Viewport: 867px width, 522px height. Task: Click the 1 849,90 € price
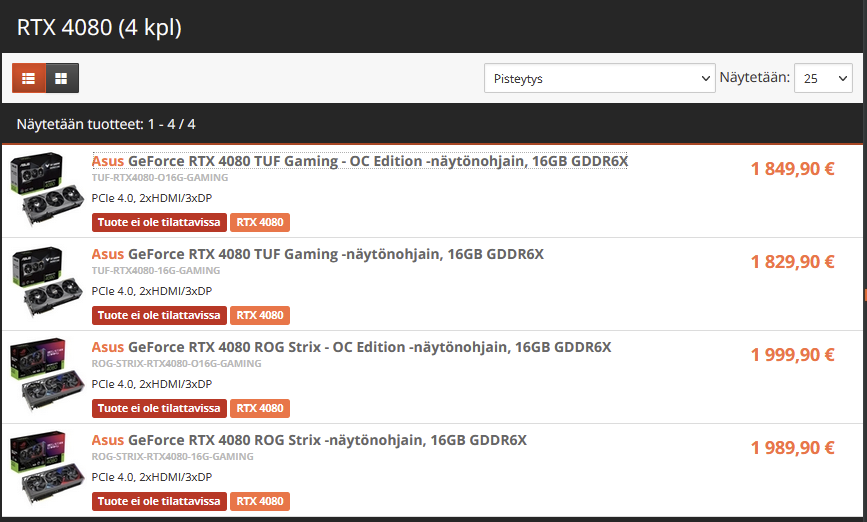[792, 169]
